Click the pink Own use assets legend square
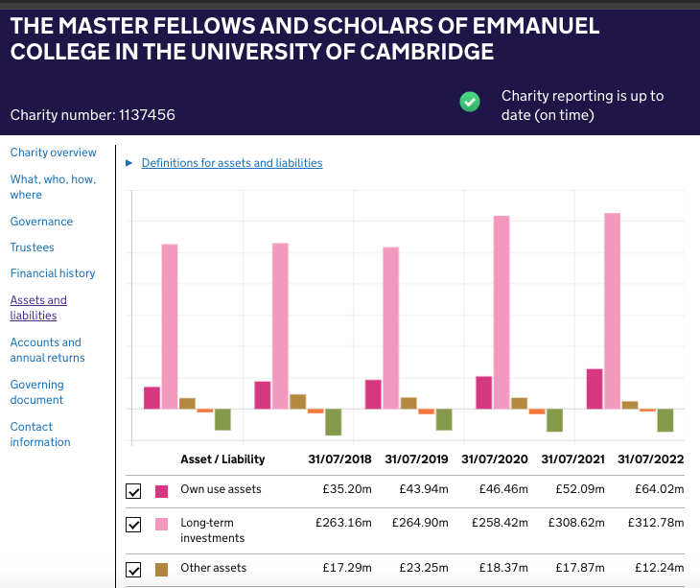 point(162,491)
